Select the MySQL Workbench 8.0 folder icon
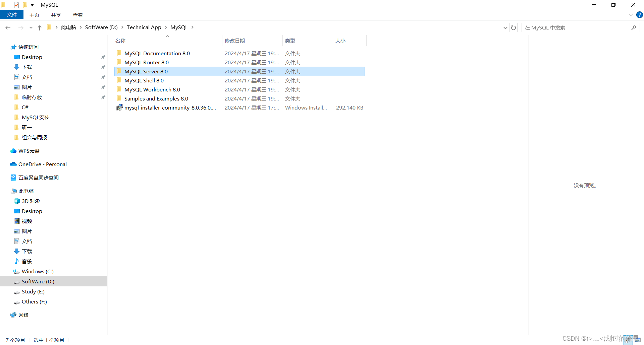This screenshot has height=345, width=644. (x=119, y=89)
